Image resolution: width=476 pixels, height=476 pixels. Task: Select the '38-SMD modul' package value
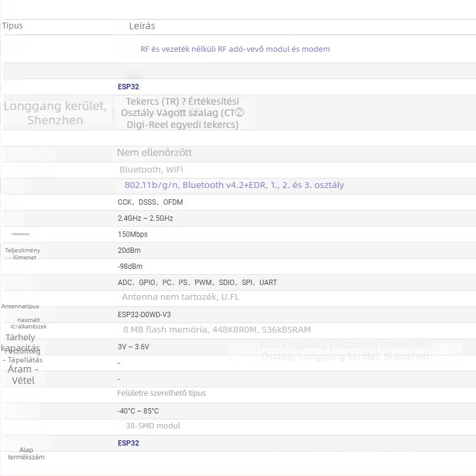[153, 426]
